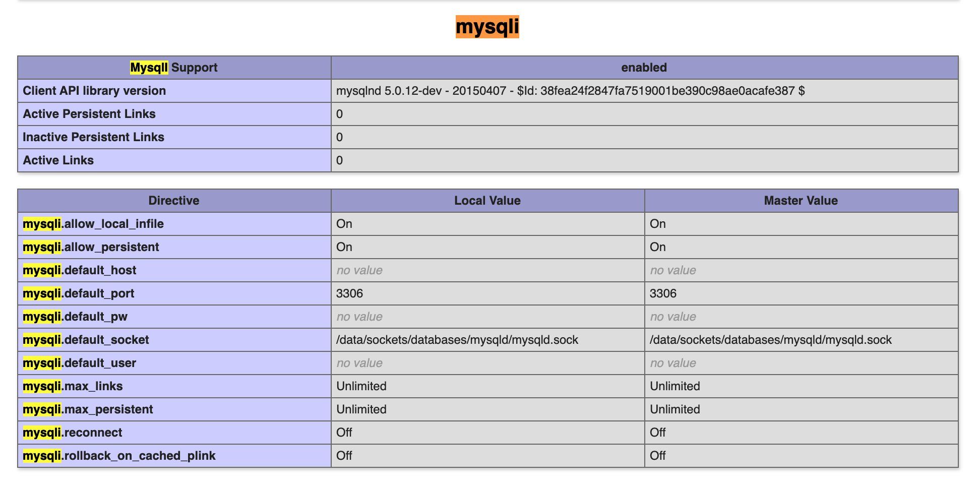Select mysqli.default_port directive
The height and width of the screenshot is (487, 980).
click(x=79, y=293)
